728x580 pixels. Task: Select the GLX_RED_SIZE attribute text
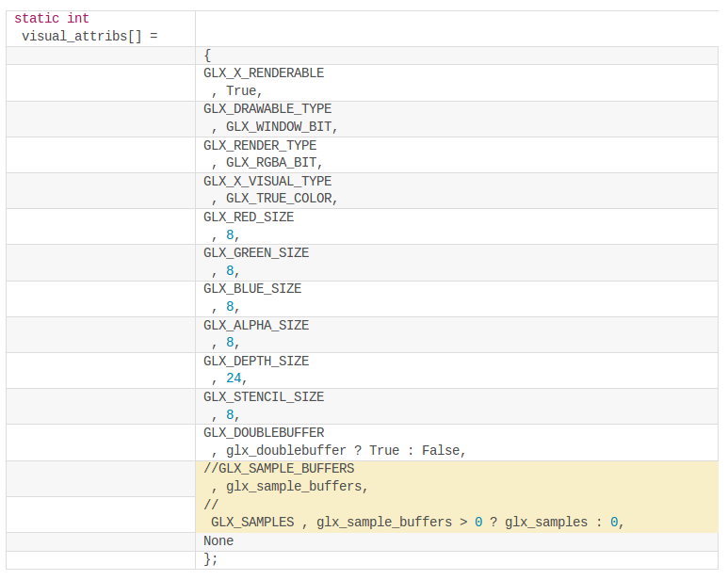click(x=249, y=217)
